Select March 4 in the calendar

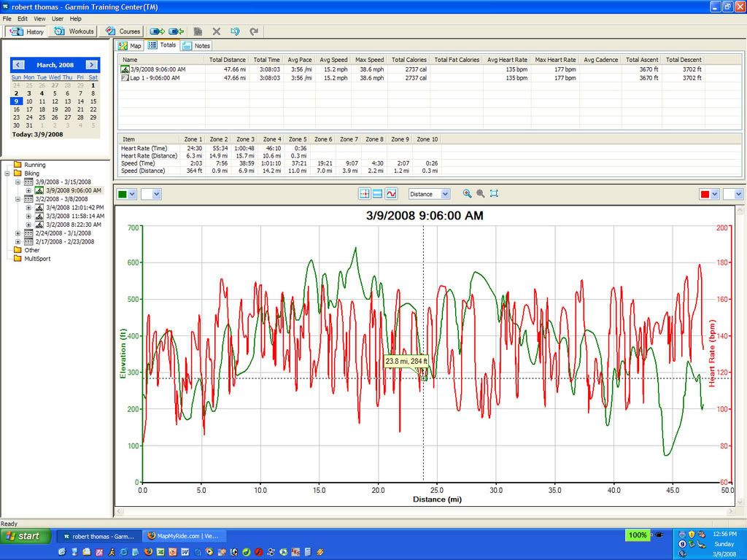coord(42,93)
